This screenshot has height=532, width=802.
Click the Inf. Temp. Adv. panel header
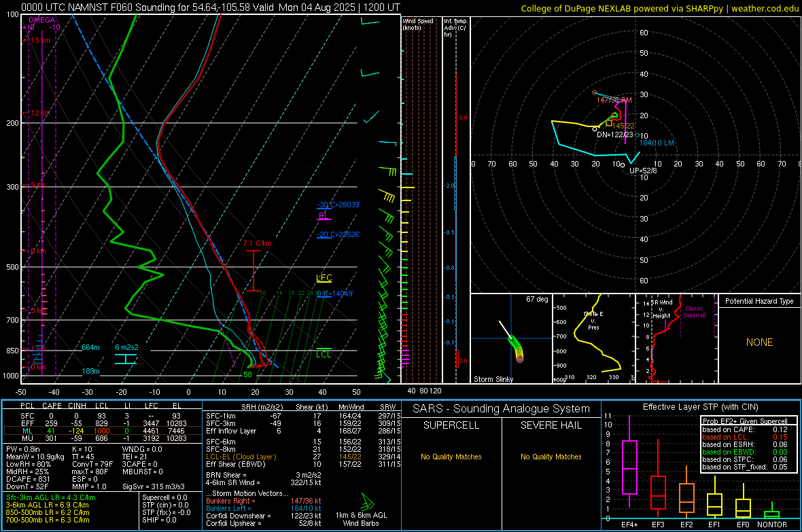455,28
